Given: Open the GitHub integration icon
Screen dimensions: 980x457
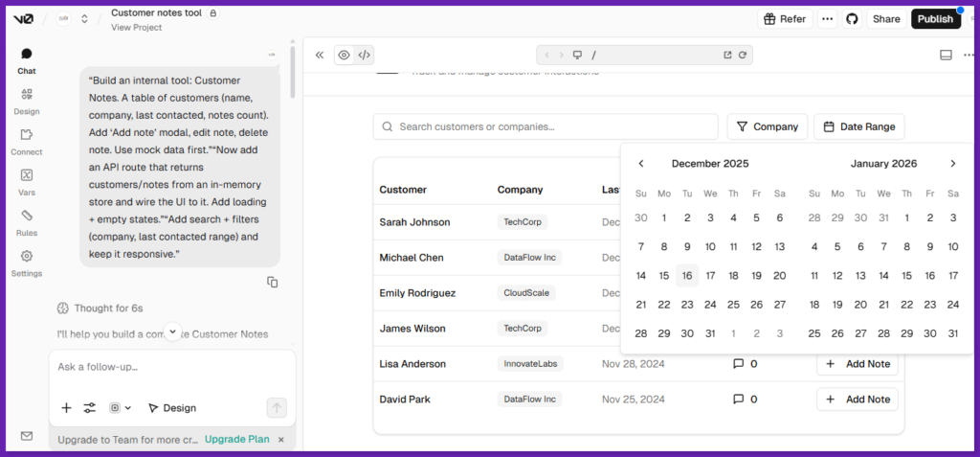Looking at the screenshot, I should click(852, 19).
